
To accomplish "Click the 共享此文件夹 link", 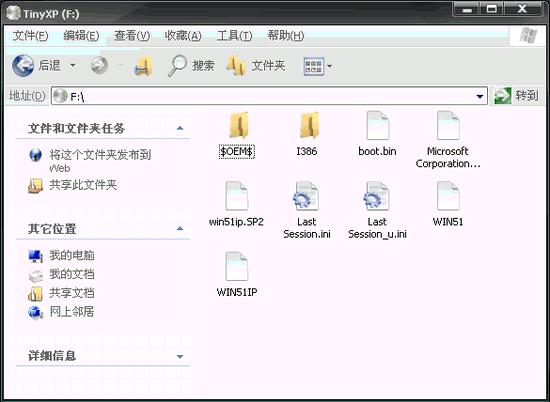I will click(x=83, y=185).
